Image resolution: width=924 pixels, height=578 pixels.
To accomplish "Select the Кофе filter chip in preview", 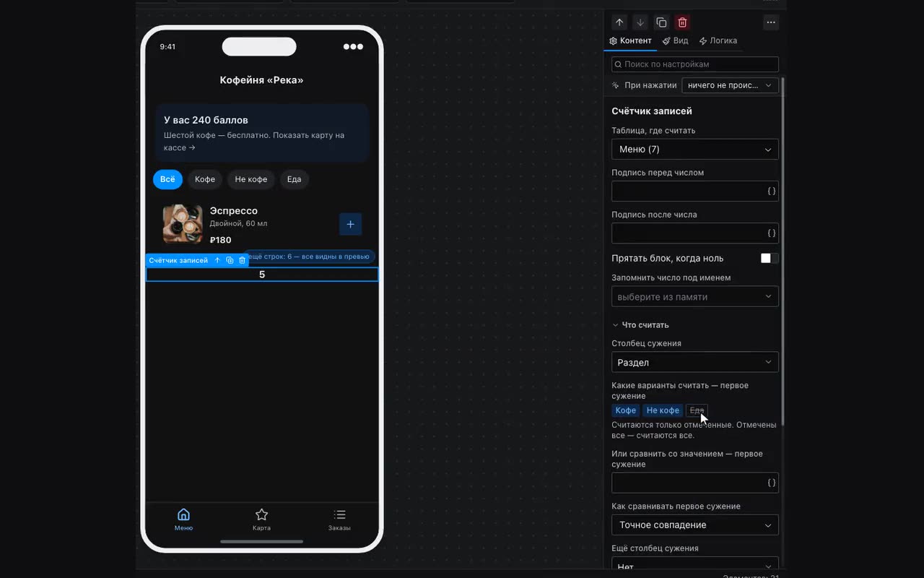I will pos(205,179).
